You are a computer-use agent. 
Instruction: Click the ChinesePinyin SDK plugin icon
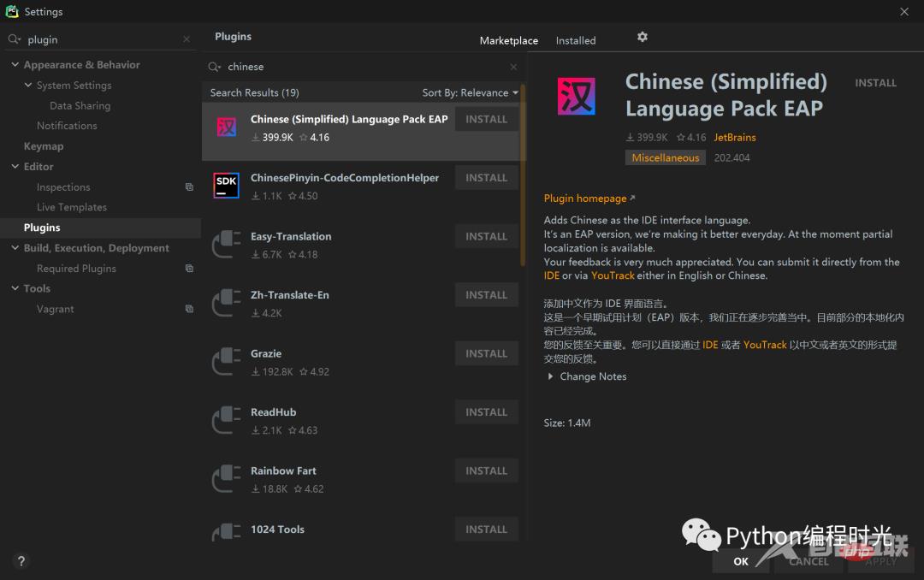(226, 186)
